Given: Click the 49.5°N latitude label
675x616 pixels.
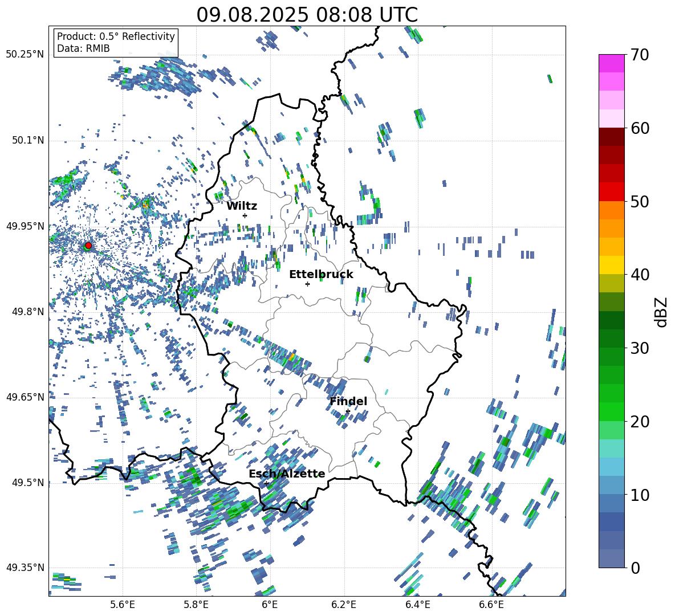Looking at the screenshot, I should tap(27, 482).
